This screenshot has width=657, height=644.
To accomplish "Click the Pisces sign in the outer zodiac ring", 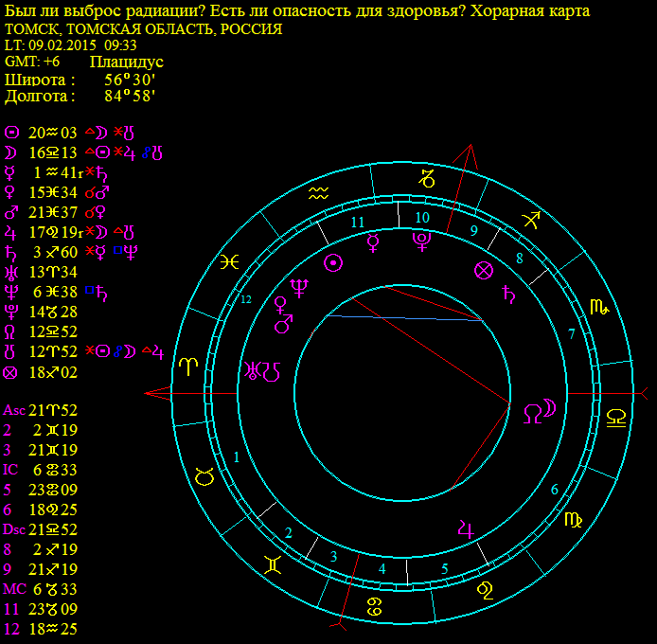I will [x=230, y=262].
